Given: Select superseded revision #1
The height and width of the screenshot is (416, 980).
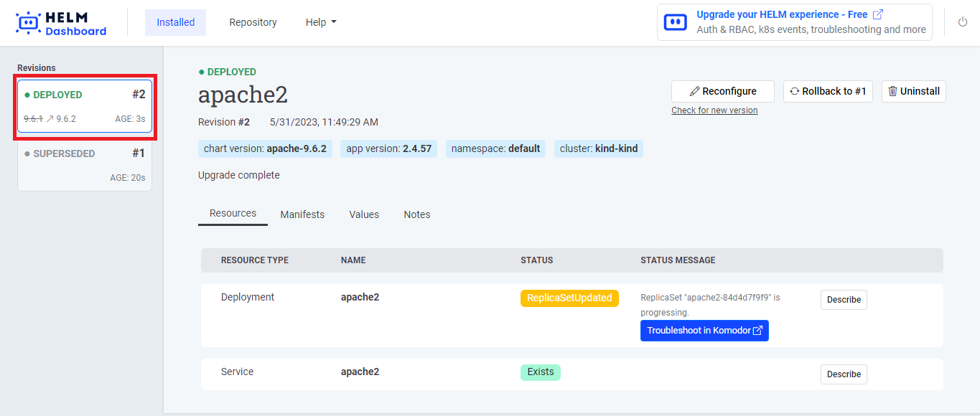Looking at the screenshot, I should tap(85, 165).
